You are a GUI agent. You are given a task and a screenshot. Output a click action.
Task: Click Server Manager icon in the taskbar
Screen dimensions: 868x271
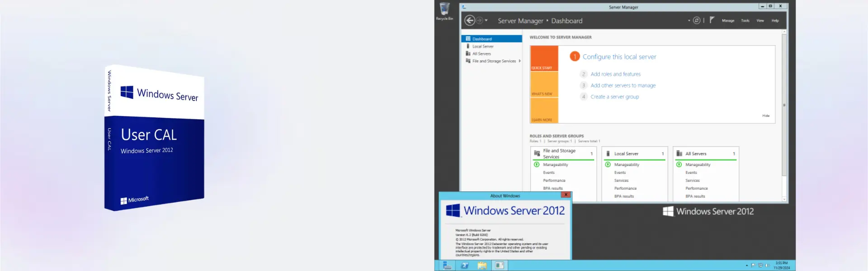tap(447, 266)
